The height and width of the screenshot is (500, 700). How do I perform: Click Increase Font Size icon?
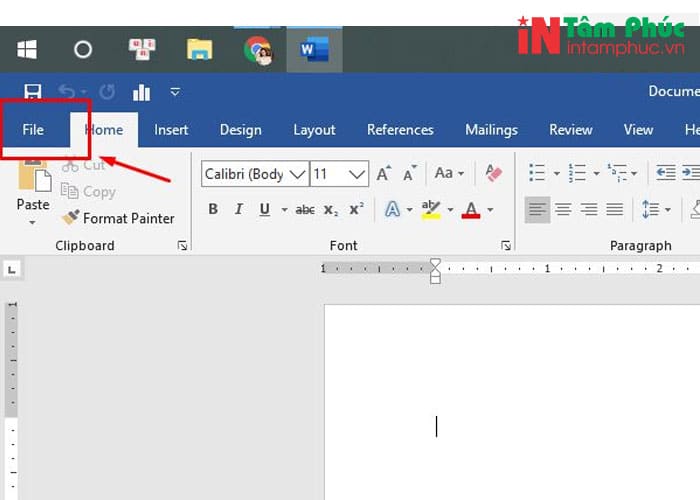[383, 174]
